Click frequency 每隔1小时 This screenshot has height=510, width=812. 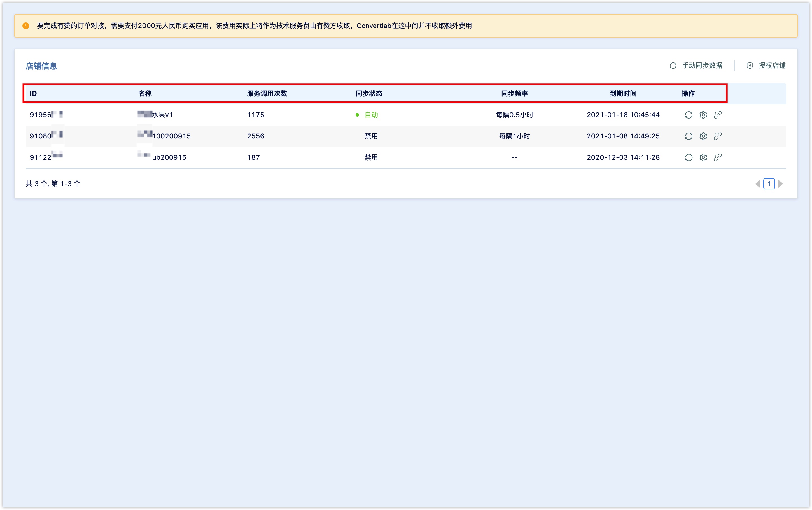coord(514,136)
